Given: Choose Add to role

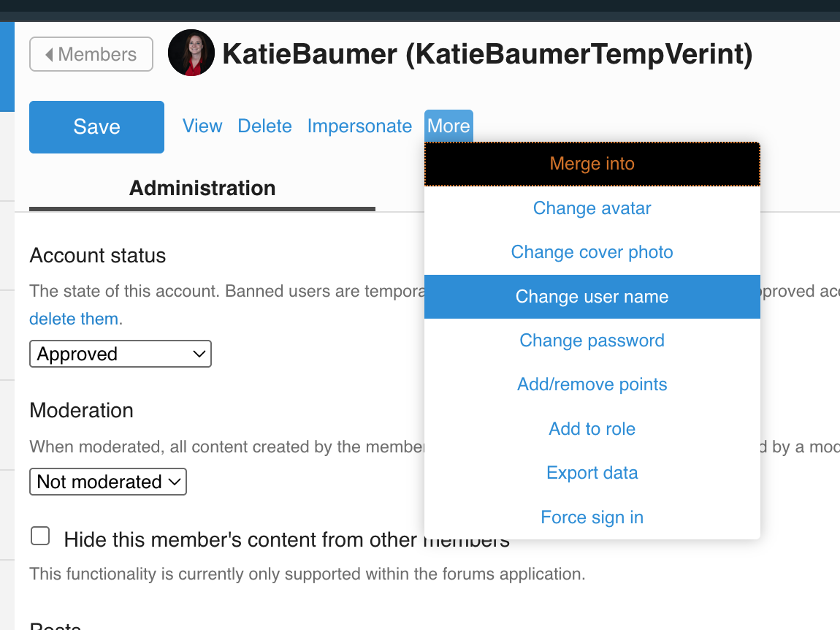Looking at the screenshot, I should 592,429.
